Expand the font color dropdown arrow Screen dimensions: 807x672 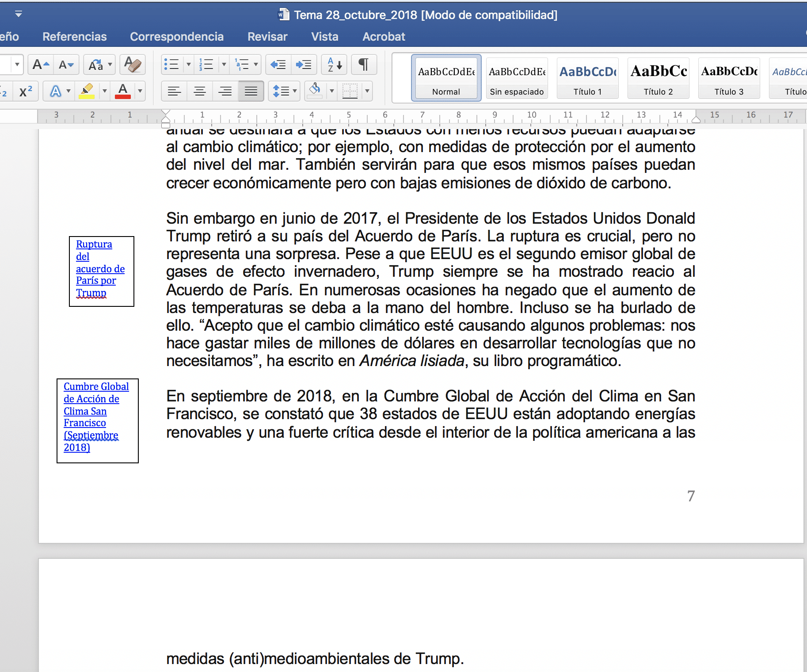click(x=140, y=91)
